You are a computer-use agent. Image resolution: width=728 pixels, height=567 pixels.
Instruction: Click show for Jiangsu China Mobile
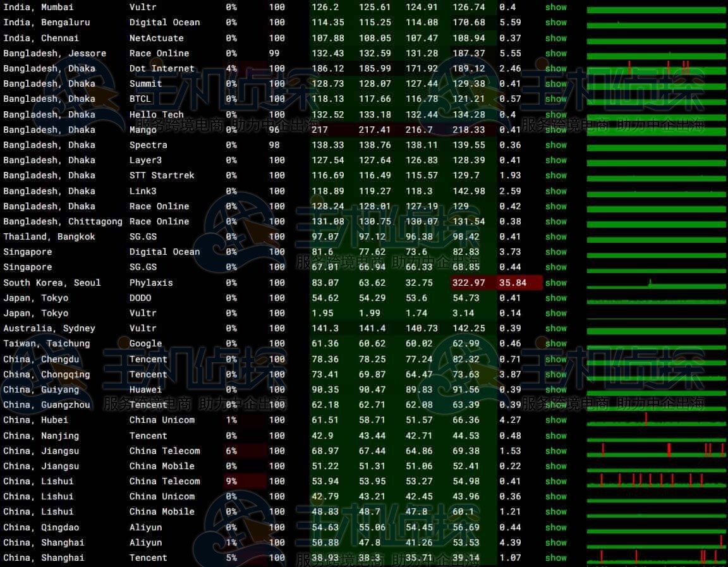pyautogui.click(x=555, y=466)
